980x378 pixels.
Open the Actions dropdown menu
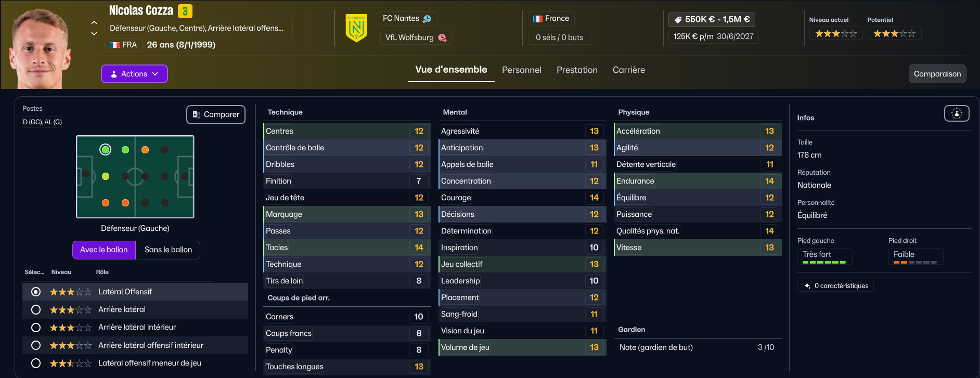point(134,74)
